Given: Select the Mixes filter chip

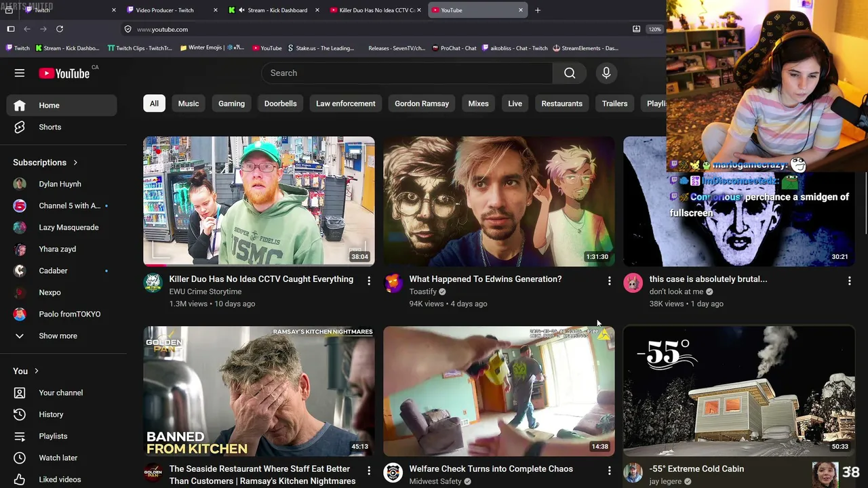Looking at the screenshot, I should 478,104.
